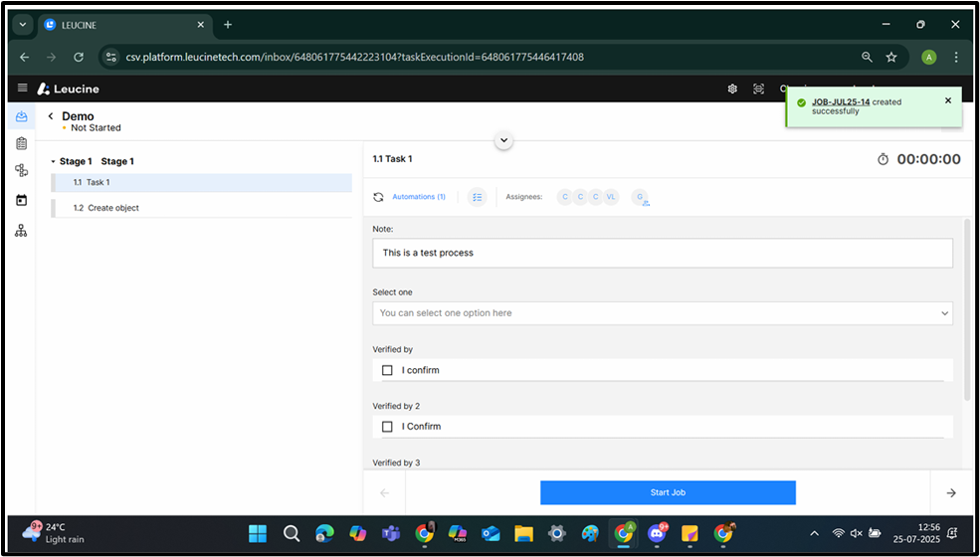Click the round chevron to expand job header
This screenshot has height=557, width=980.
(x=504, y=140)
